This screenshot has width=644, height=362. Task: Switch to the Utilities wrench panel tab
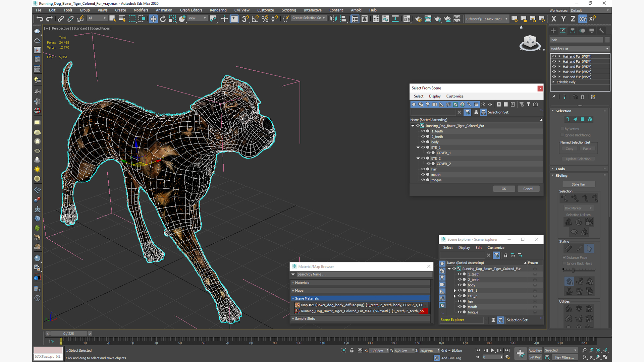click(601, 31)
